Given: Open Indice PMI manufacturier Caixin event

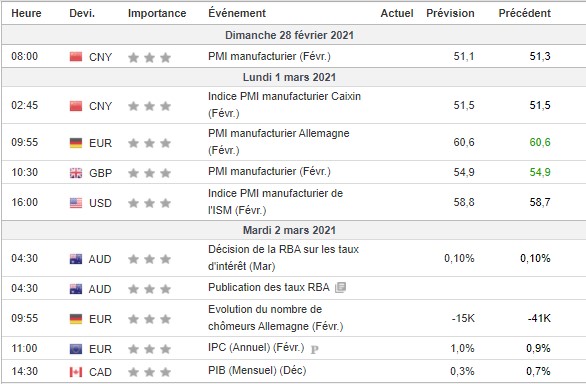Looking at the screenshot, I should click(x=284, y=105).
